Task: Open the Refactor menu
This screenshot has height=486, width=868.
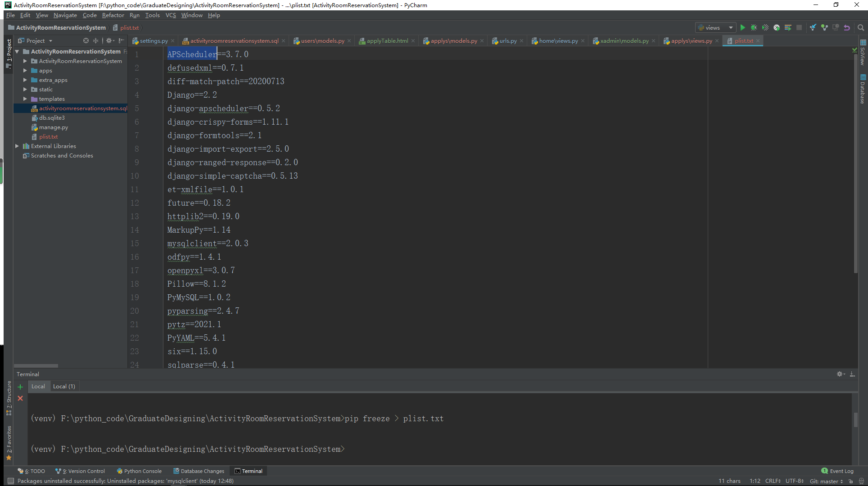Action: [113, 15]
